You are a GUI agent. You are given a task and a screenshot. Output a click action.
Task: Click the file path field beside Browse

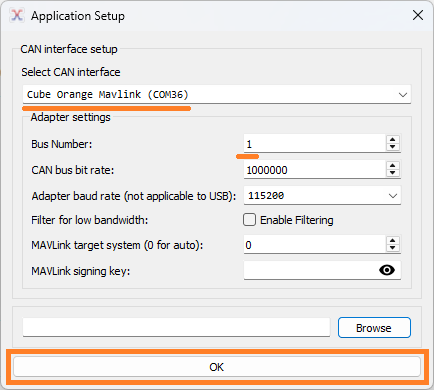(x=176, y=327)
